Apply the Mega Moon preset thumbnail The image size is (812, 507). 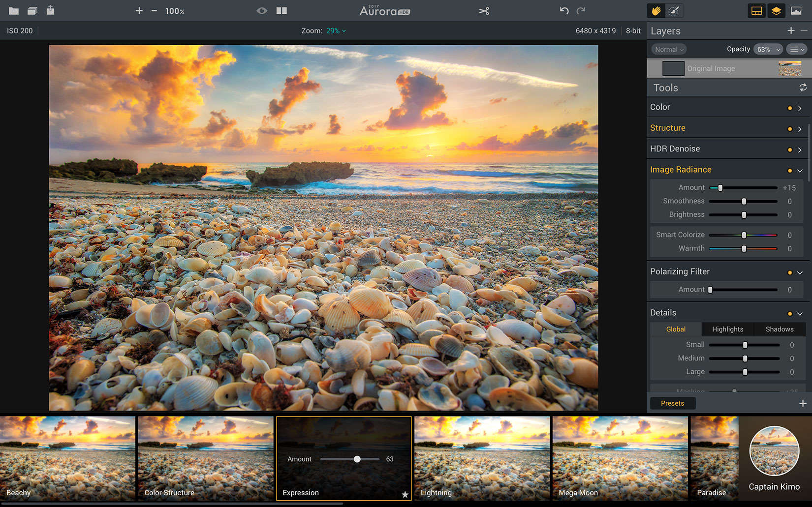click(x=620, y=457)
